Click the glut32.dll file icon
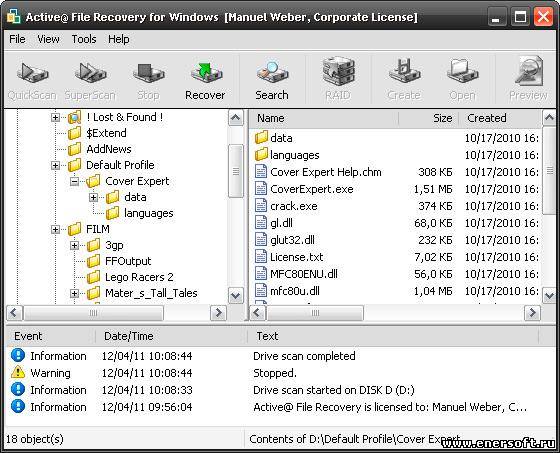 tap(261, 239)
